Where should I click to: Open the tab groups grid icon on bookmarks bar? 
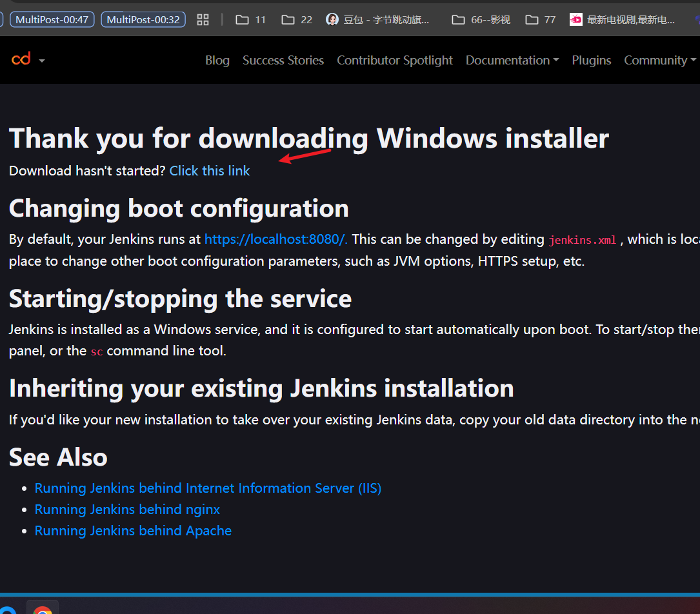pyautogui.click(x=203, y=19)
